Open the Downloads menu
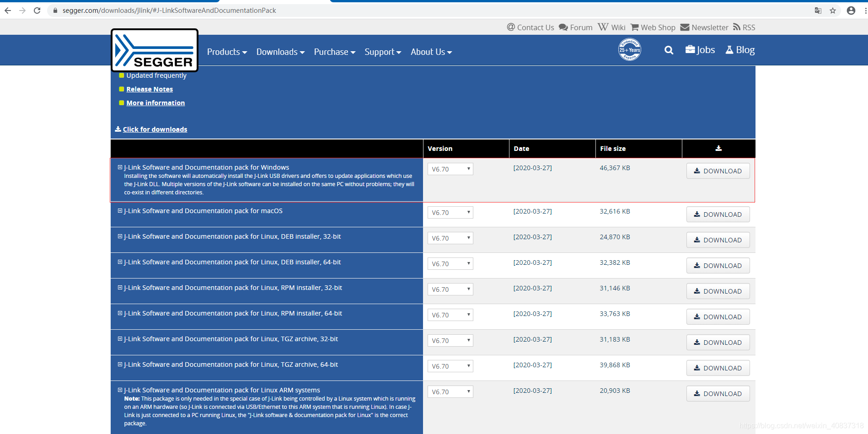 (280, 52)
